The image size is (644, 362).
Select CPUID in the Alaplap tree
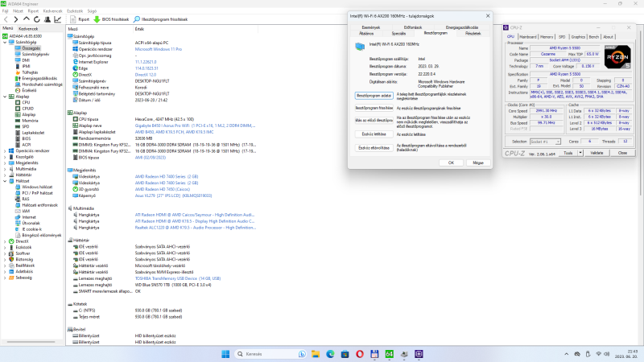(x=27, y=109)
